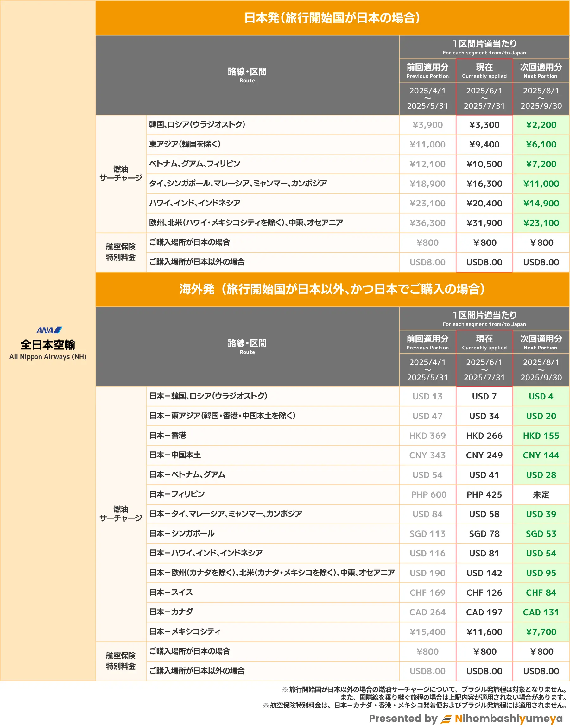
Task: Click the ¥9,400 current East Asia cell
Action: point(484,144)
